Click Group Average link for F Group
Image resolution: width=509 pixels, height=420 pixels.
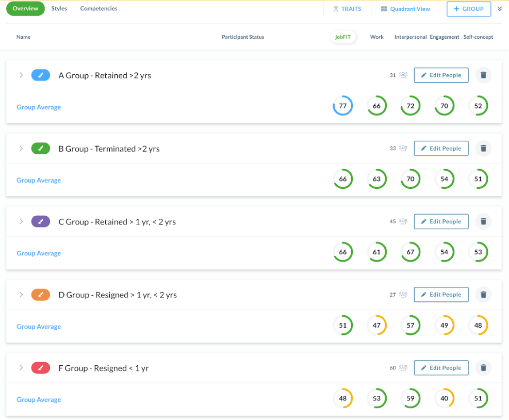coord(39,400)
